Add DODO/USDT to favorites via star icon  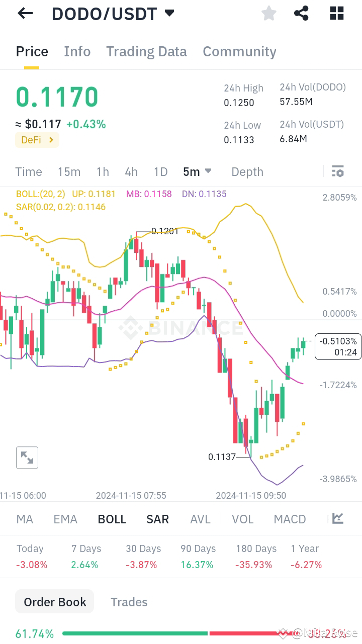click(268, 13)
